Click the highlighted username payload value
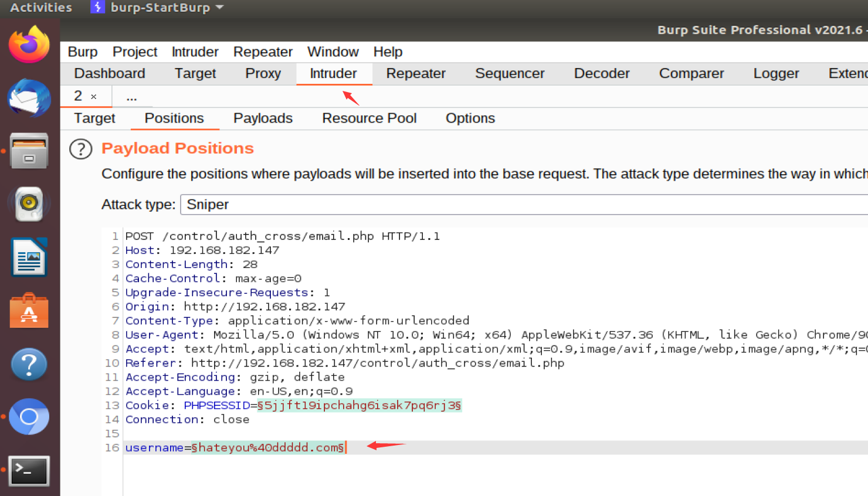Image resolution: width=868 pixels, height=496 pixels. point(268,447)
